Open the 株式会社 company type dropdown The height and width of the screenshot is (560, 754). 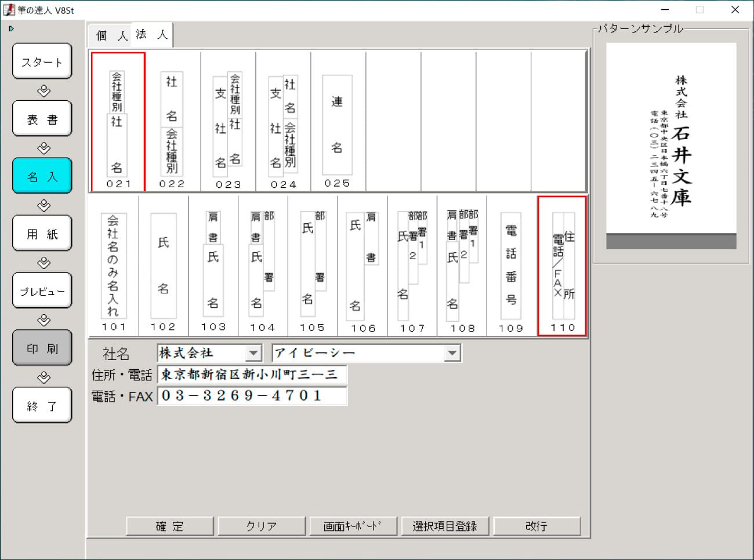pos(253,352)
